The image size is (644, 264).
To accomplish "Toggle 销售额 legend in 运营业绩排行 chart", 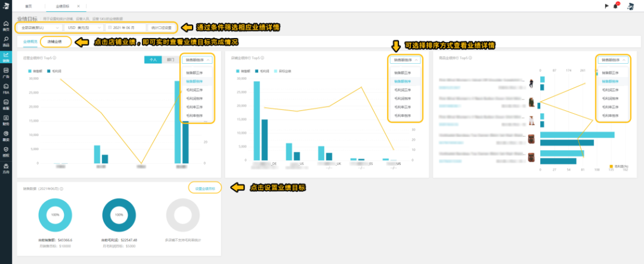I will (x=36, y=71).
